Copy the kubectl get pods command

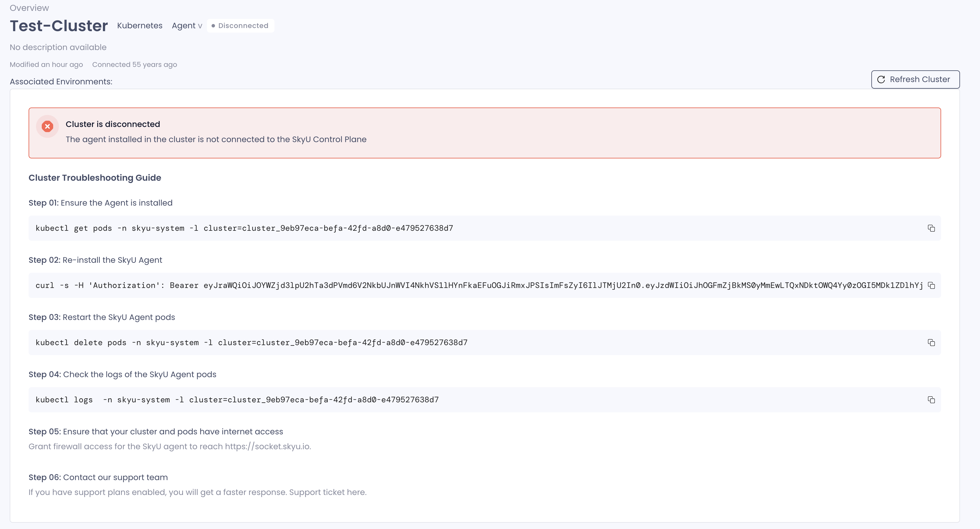click(x=931, y=228)
